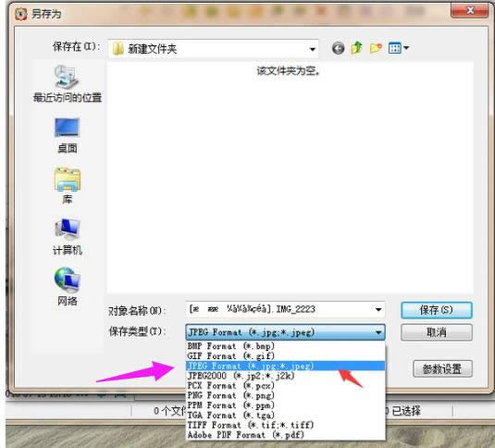Open the 库 (Libraries) location
Screen dimensions: 495x448
(x=68, y=186)
